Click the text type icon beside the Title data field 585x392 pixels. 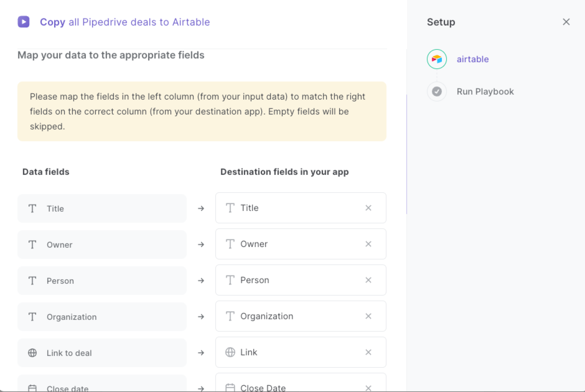coord(33,209)
